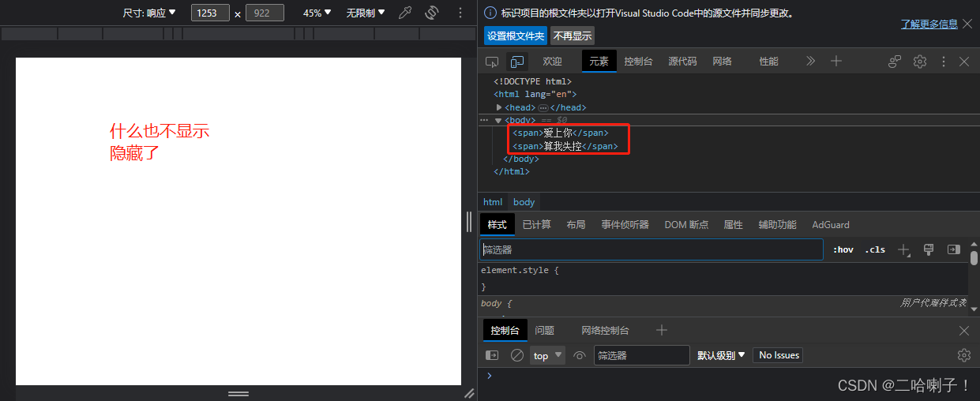Focus the viewport width field 1253
980x401 pixels.
point(210,13)
